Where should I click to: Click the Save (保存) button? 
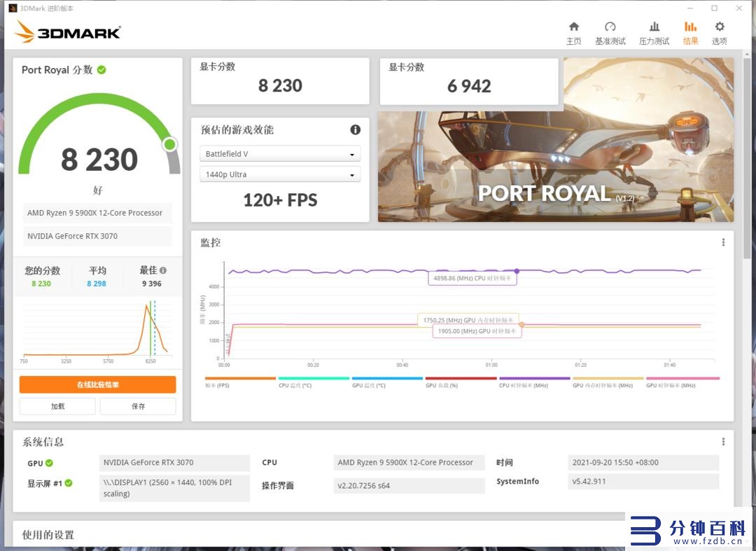(138, 406)
